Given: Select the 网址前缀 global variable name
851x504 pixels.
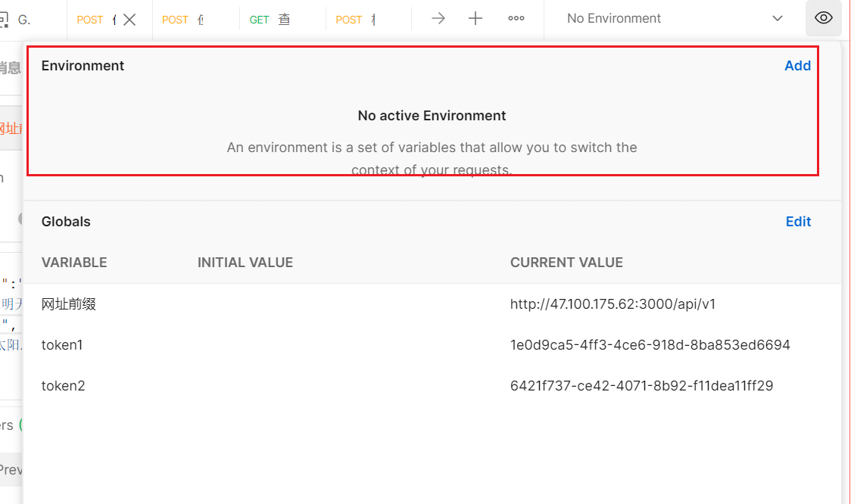Looking at the screenshot, I should pyautogui.click(x=69, y=304).
